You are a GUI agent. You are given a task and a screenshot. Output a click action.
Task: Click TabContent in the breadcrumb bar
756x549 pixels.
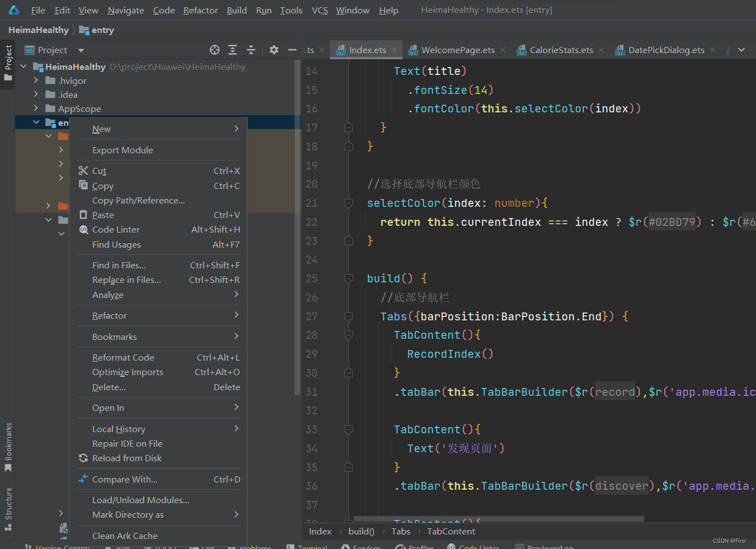click(x=451, y=532)
